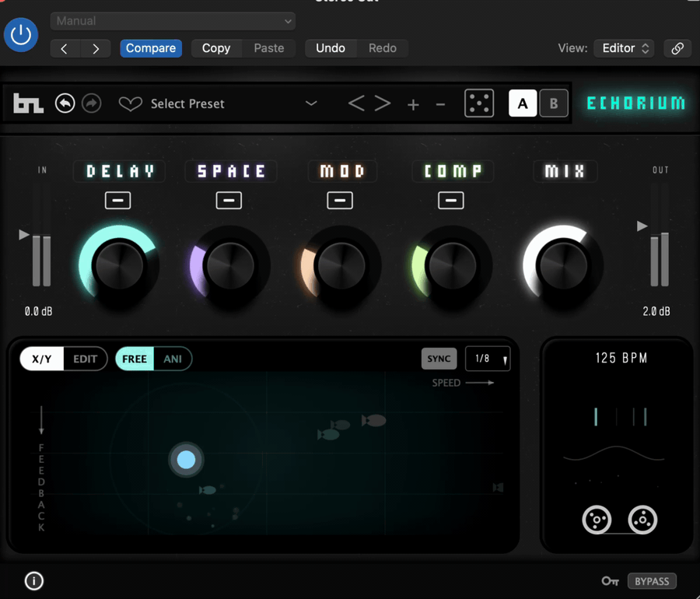Click the OUT level meter arrow

(642, 226)
